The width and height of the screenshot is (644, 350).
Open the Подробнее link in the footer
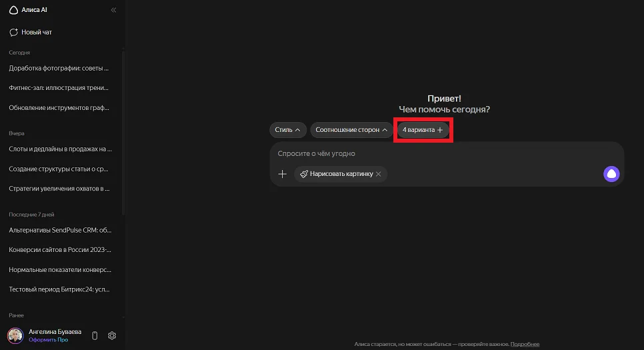525,344
